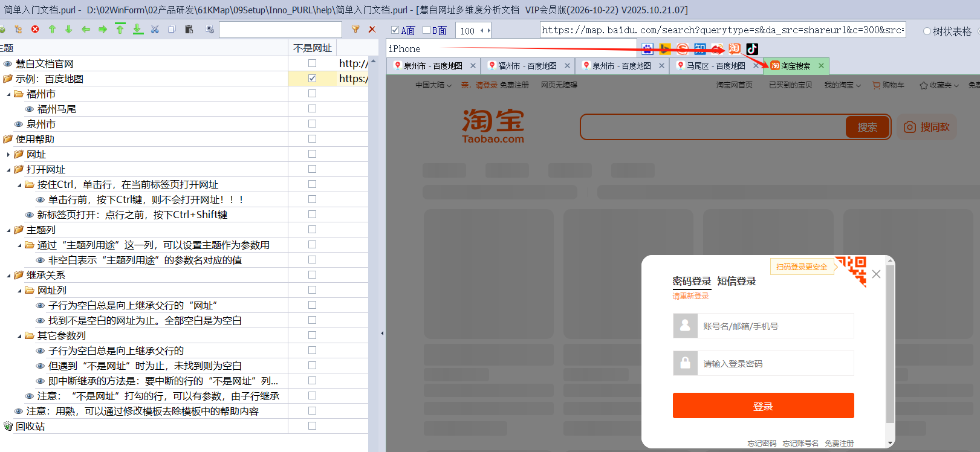Viewport: 980px width, 452px height.
Task: Click the scissors cut icon
Action: (x=155, y=29)
